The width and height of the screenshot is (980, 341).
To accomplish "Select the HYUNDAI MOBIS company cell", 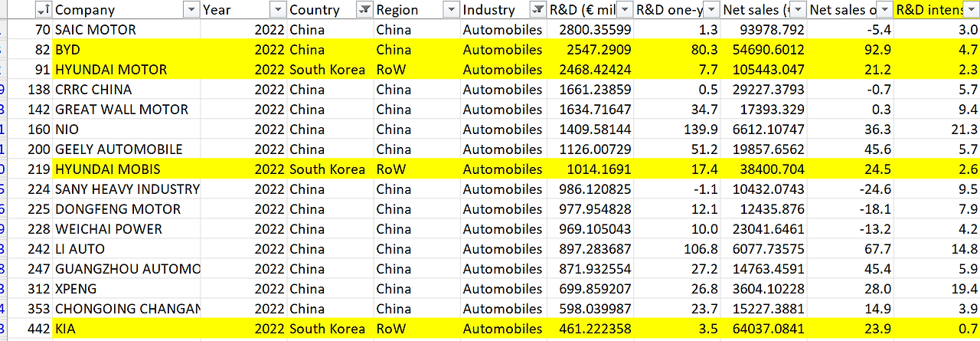I will pos(126,169).
